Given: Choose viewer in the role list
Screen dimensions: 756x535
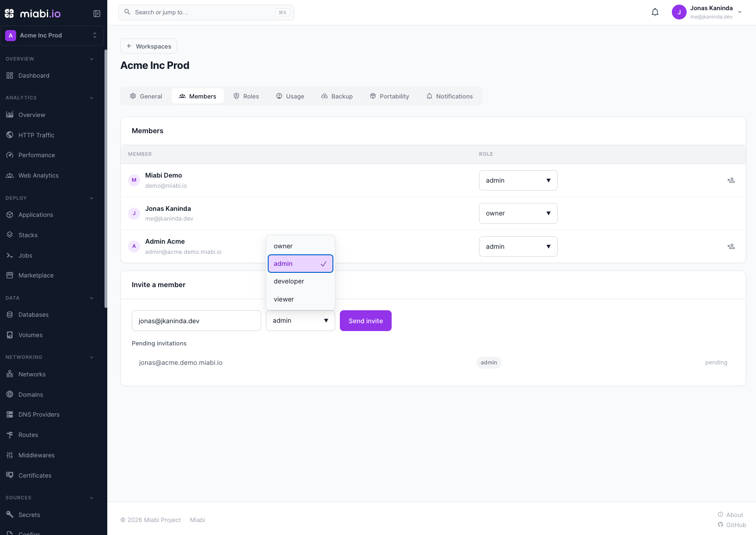Looking at the screenshot, I should (x=300, y=299).
